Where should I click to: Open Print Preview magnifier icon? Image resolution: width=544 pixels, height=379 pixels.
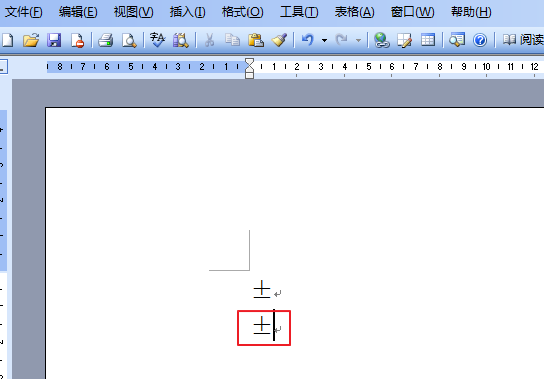[x=129, y=40]
